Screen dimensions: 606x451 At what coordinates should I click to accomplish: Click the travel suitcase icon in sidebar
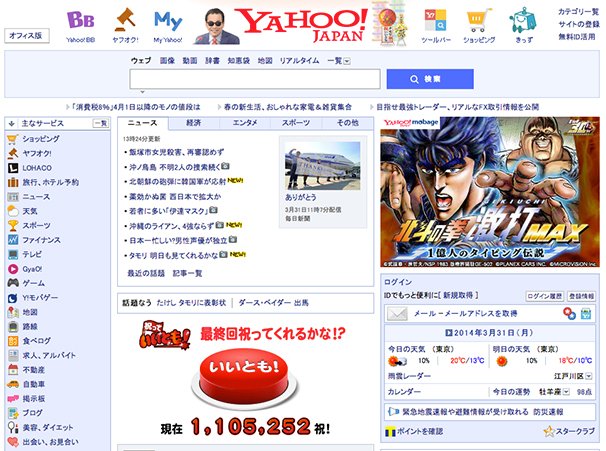13,182
